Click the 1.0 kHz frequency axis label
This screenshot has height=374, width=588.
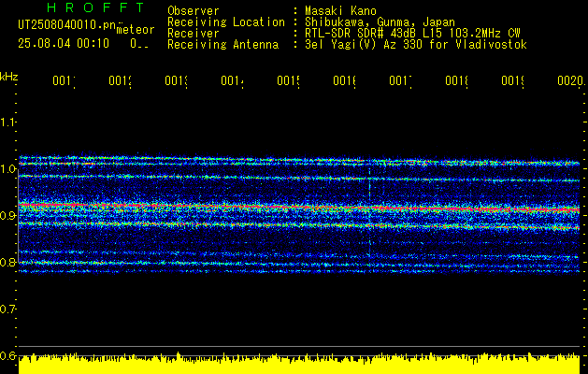pos(7,169)
